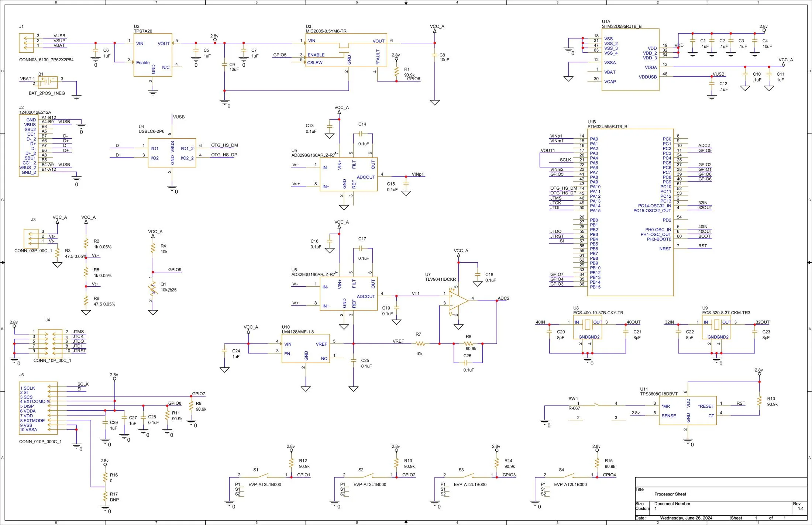Select the R16 zero-ohm resistor symbol
Viewport: 812px width, 525px height.
pyautogui.click(x=105, y=478)
